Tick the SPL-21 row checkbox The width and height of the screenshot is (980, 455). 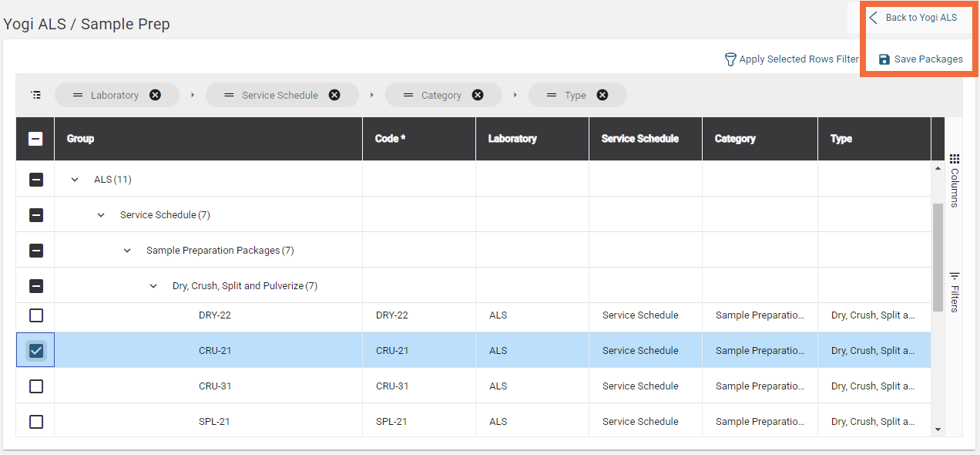click(36, 422)
